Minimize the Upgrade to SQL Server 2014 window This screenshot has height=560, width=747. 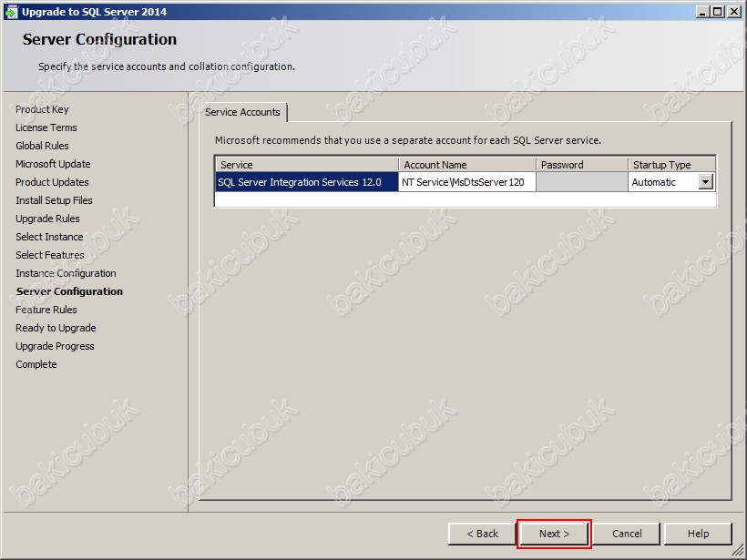point(701,12)
